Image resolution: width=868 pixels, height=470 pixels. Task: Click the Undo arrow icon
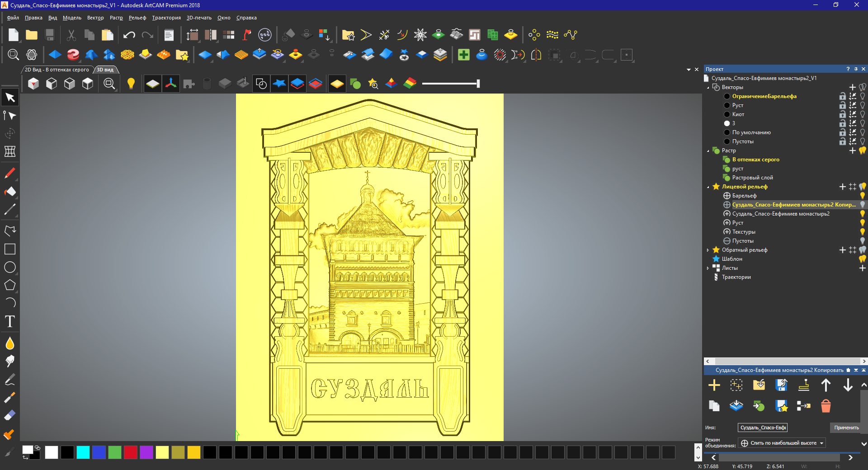tap(129, 35)
